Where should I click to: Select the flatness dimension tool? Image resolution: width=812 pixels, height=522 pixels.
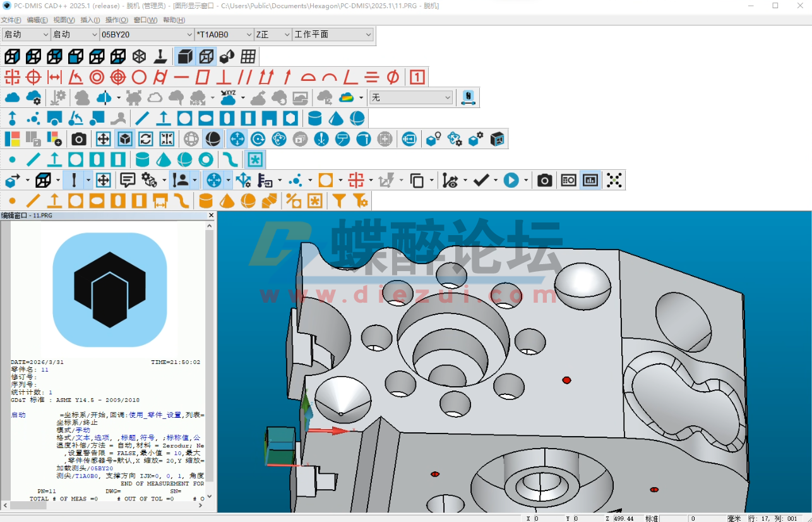[202, 77]
